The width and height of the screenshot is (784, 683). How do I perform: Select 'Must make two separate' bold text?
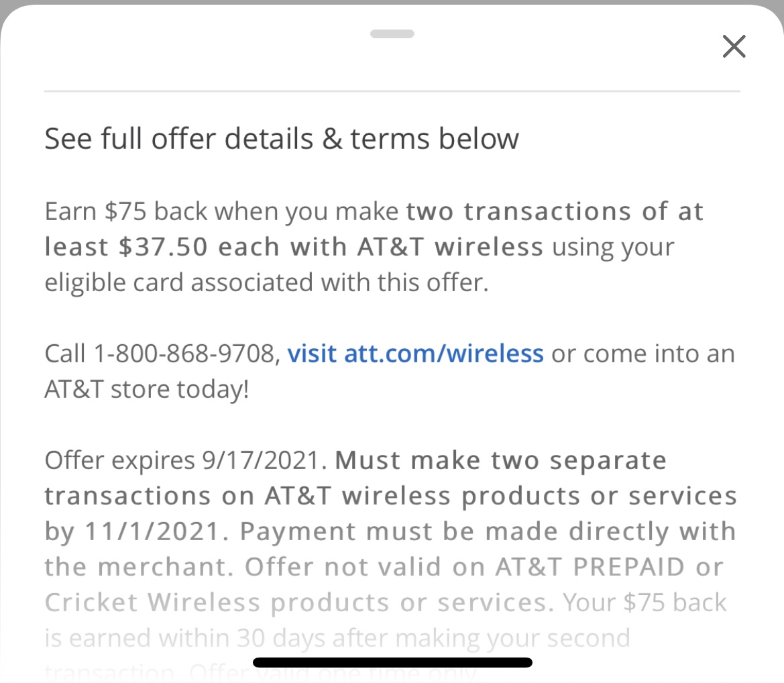point(500,460)
